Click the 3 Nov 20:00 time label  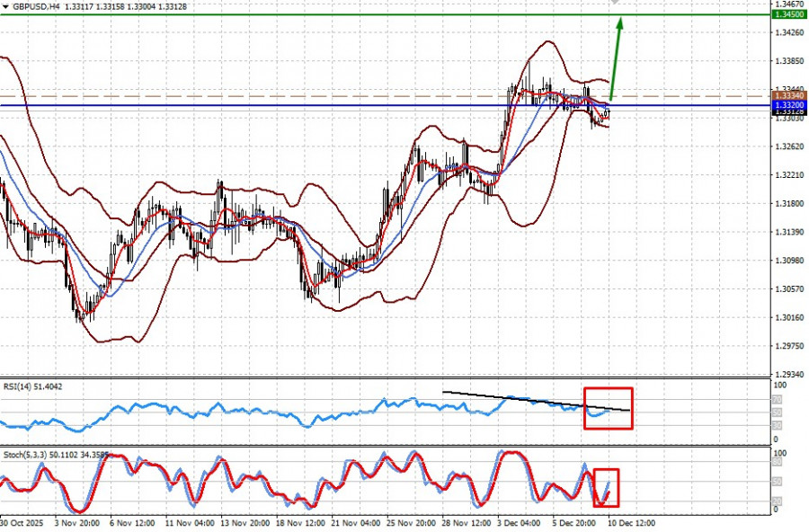[x=77, y=523]
